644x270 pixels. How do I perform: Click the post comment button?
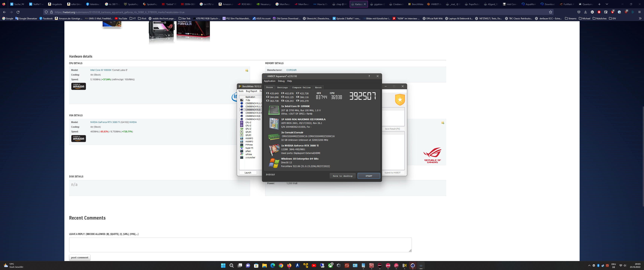[80, 257]
